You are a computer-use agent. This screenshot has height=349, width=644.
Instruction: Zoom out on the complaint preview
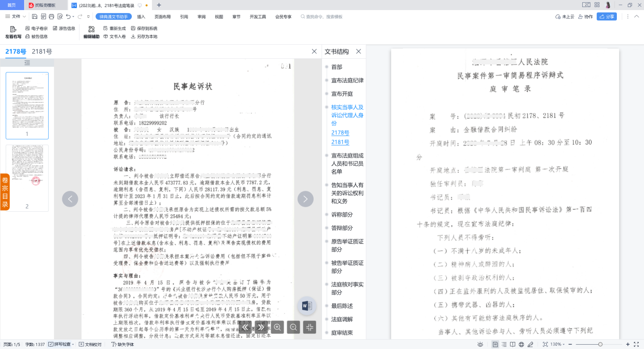tap(294, 327)
